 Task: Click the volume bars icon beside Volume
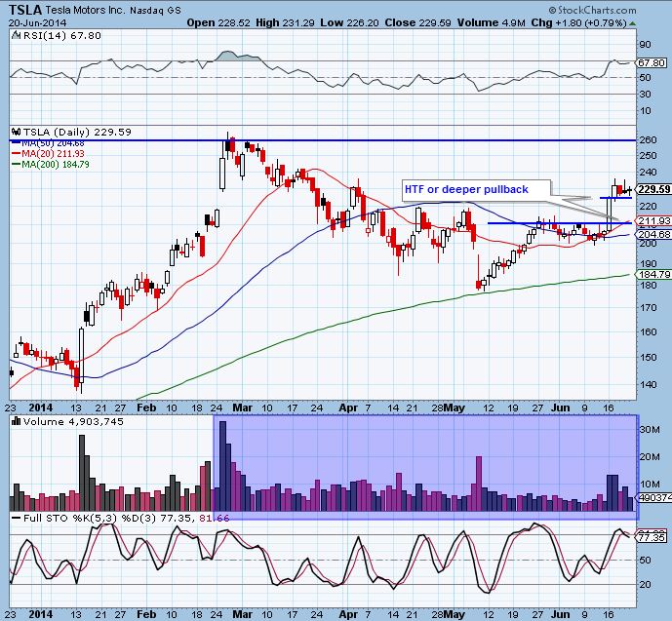17,421
